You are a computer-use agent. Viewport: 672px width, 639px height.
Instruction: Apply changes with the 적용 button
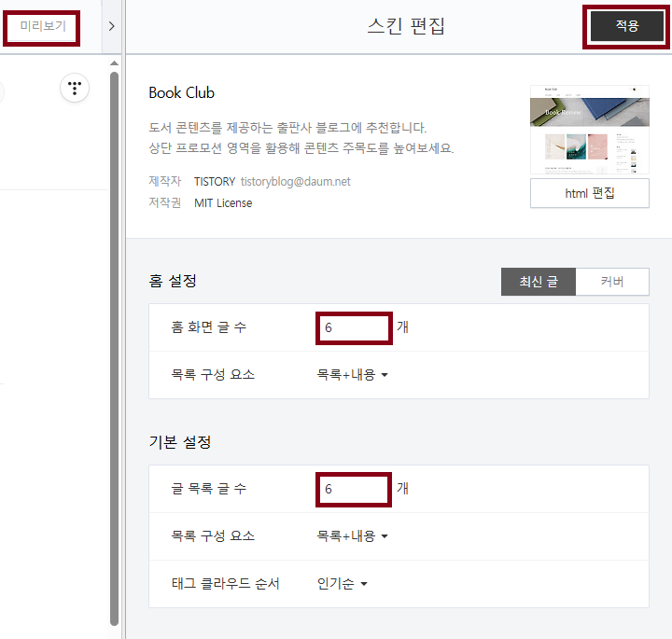(x=626, y=26)
